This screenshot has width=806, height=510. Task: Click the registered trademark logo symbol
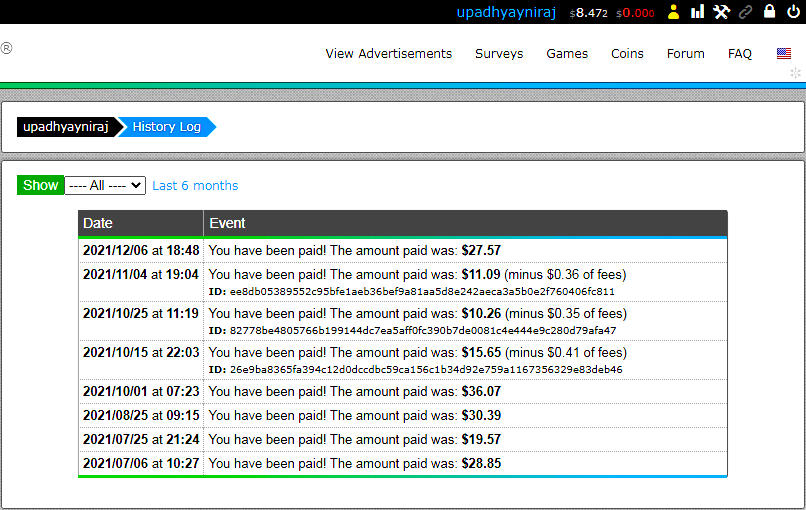[x=7, y=48]
